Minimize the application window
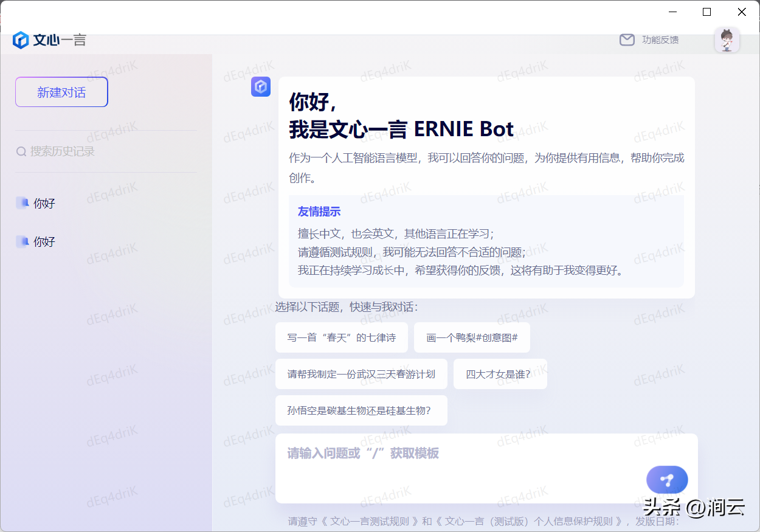 [x=672, y=12]
